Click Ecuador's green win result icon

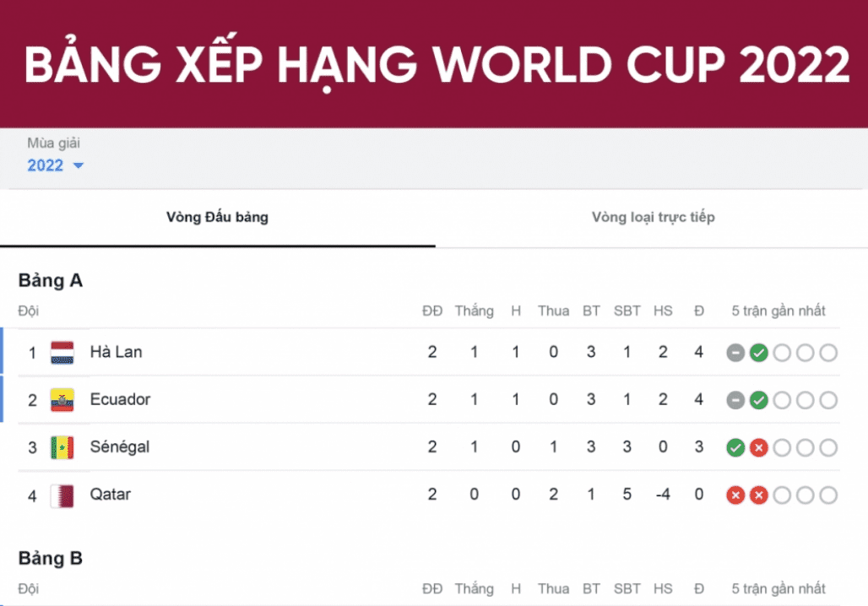758,400
